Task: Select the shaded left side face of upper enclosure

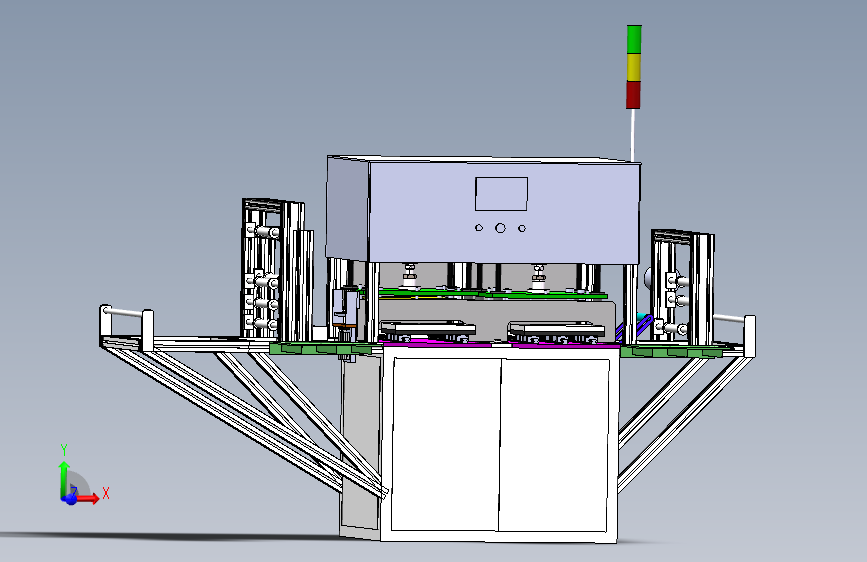Action: pos(347,209)
